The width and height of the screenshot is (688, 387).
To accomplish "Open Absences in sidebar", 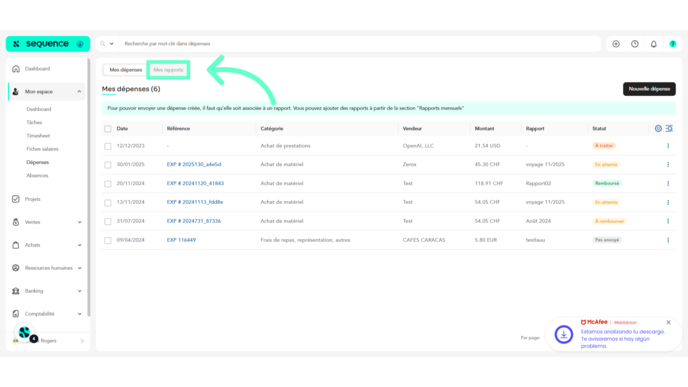I will [37, 176].
